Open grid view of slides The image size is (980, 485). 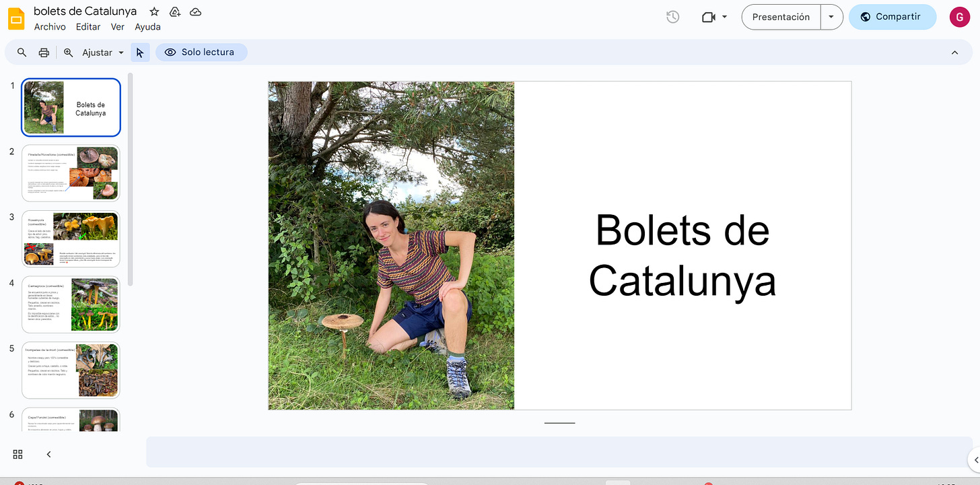coord(18,454)
